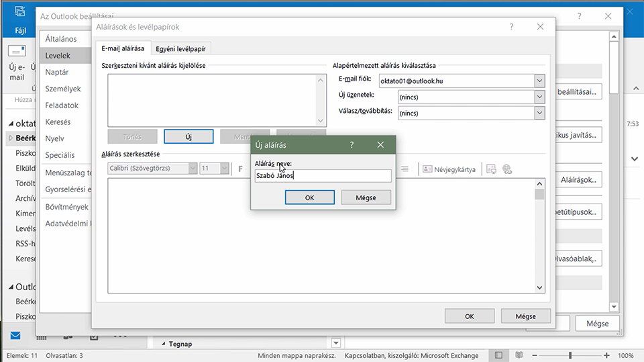Image resolution: width=644 pixels, height=362 pixels.
Task: Open the E-mail fiók account dropdown
Action: point(539,81)
